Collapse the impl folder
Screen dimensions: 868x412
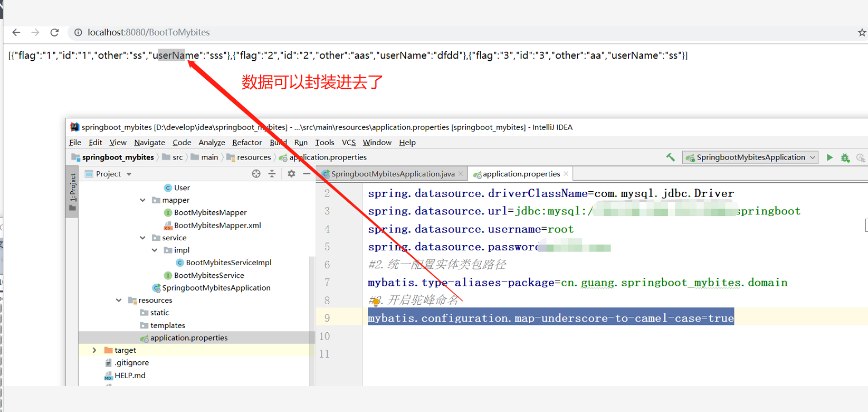(x=155, y=250)
